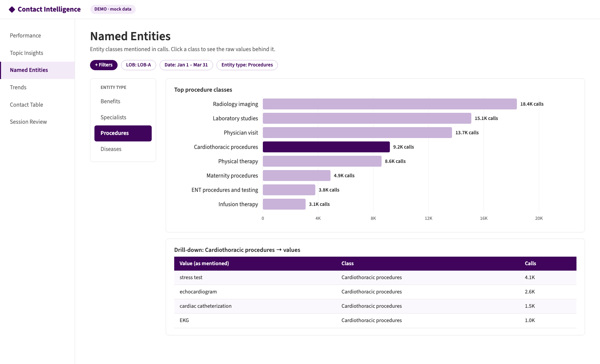The image size is (600, 364).
Task: Click the 'Infusion therapy' axis label
Action: (238, 204)
